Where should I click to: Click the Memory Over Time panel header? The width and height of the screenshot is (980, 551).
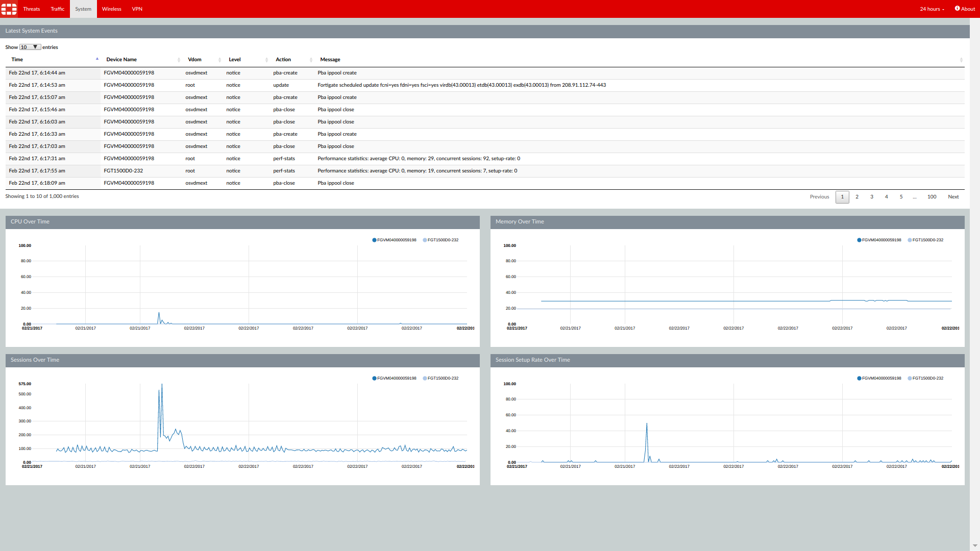coord(727,222)
